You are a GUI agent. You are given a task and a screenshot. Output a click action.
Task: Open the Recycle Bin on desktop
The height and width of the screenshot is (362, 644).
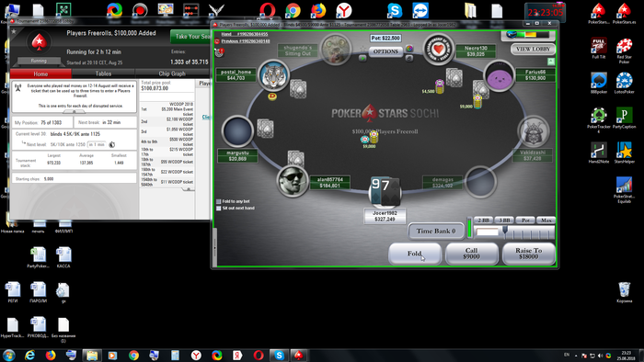[624, 293]
